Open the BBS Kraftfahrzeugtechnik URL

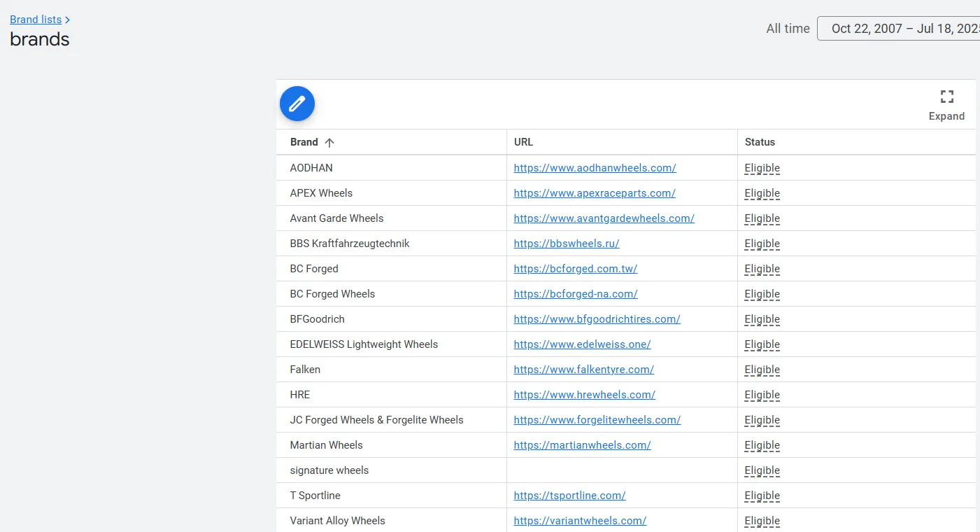pos(567,243)
